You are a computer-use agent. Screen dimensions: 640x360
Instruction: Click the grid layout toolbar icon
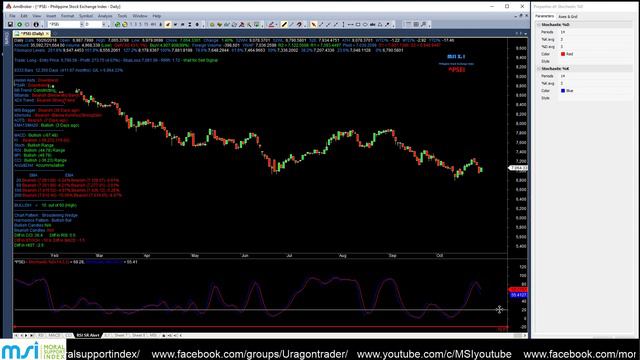[416, 24]
